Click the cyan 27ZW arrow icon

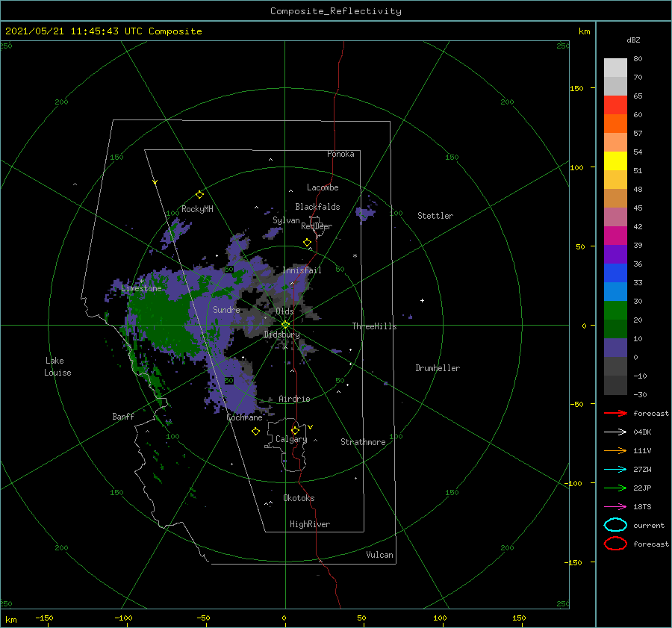tap(615, 470)
